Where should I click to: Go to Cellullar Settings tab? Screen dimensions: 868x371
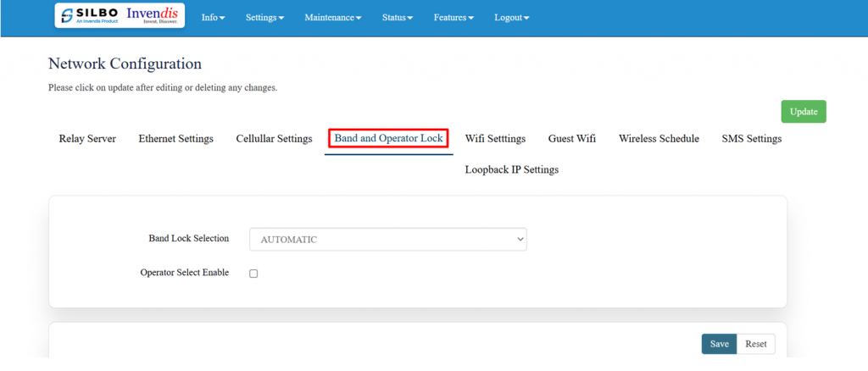(274, 139)
